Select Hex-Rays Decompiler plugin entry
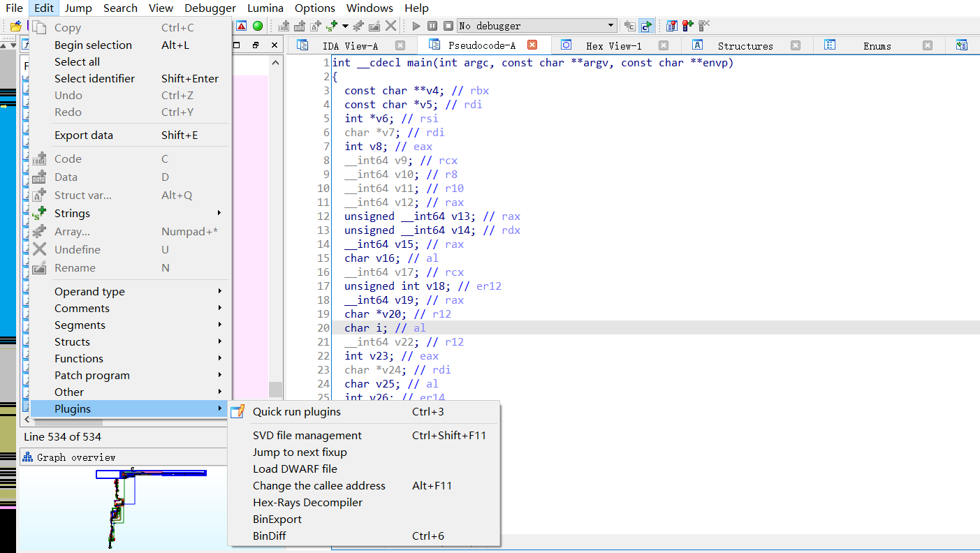 click(307, 502)
